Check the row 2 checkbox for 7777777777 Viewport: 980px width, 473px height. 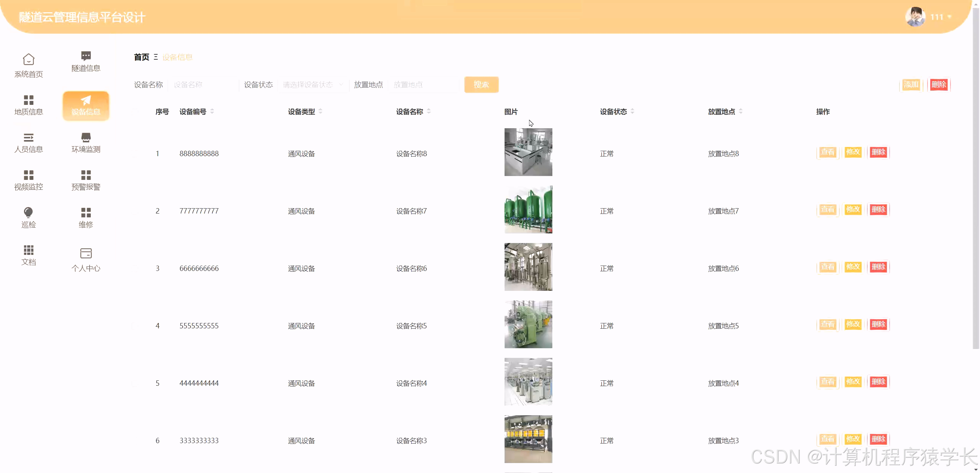pyautogui.click(x=135, y=211)
